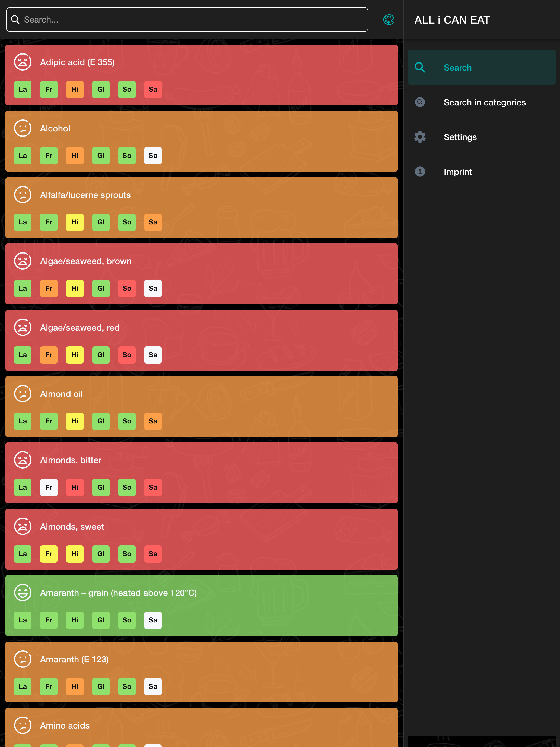Click the yellow Fr tag on Almonds, sweet
The width and height of the screenshot is (560, 747).
pyautogui.click(x=49, y=554)
